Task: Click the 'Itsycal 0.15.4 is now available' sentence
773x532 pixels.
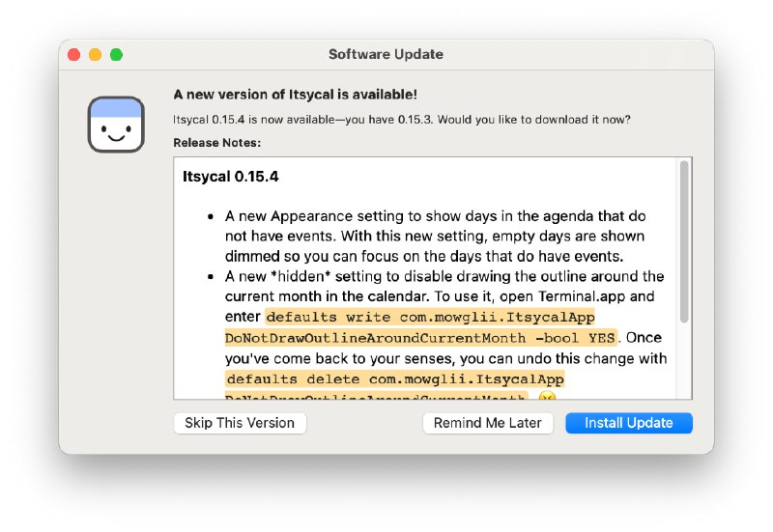Action: coord(402,120)
